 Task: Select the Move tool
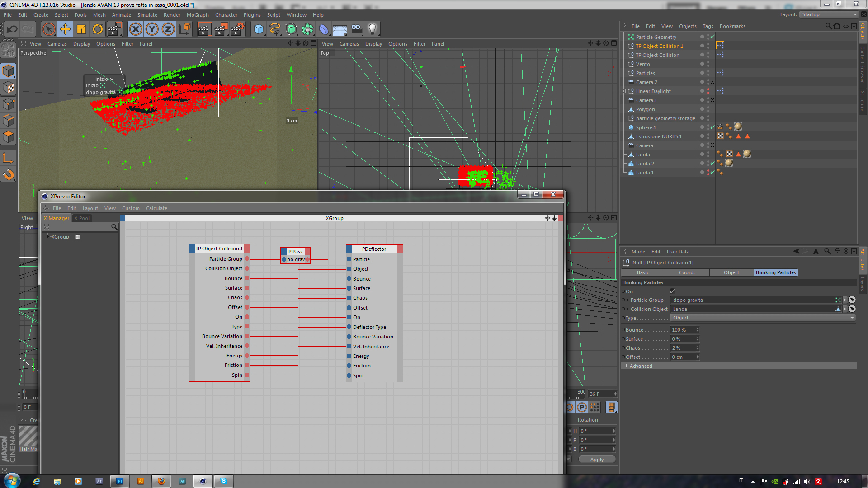coord(65,29)
